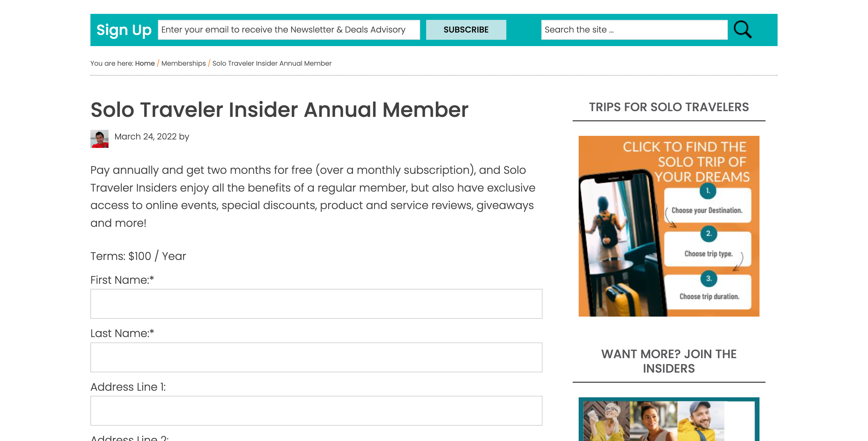
Task: Click the Solo Traveler Insider Annual Member page title
Action: pyautogui.click(x=279, y=109)
